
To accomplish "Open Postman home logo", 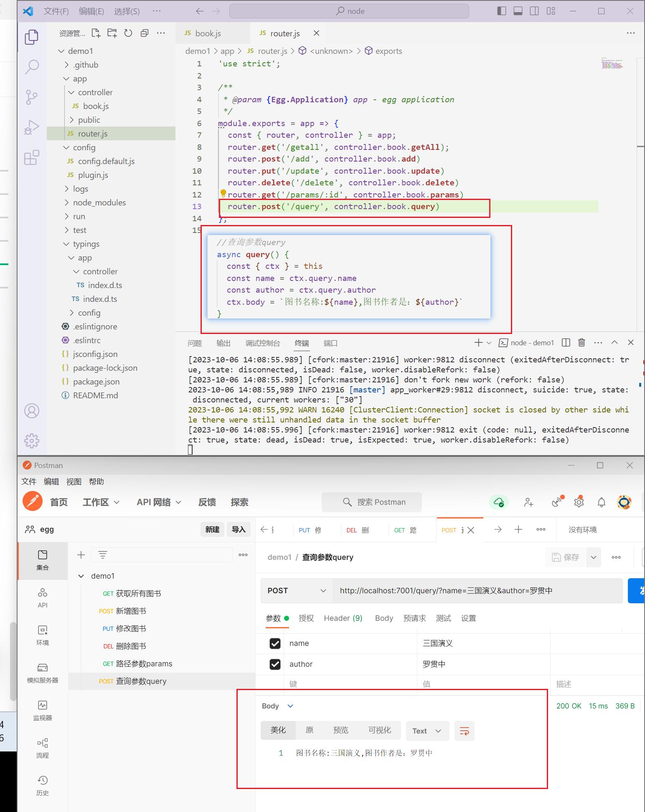I will 33,501.
